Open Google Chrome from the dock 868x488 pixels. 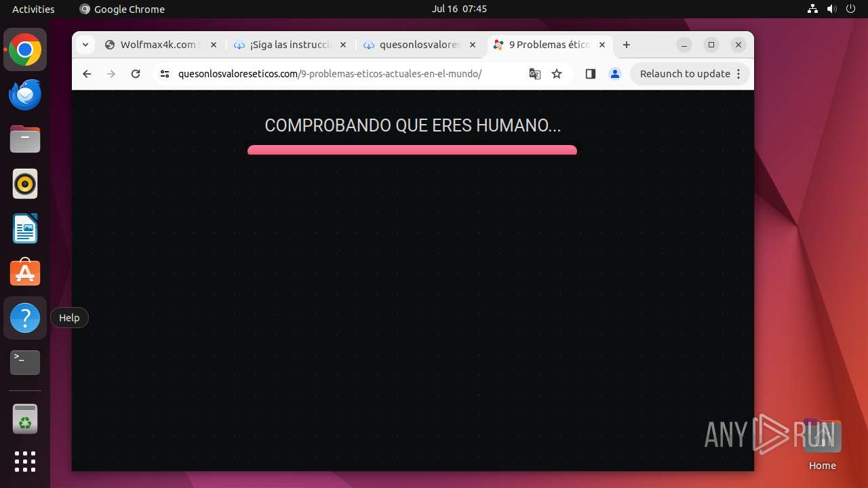point(25,49)
